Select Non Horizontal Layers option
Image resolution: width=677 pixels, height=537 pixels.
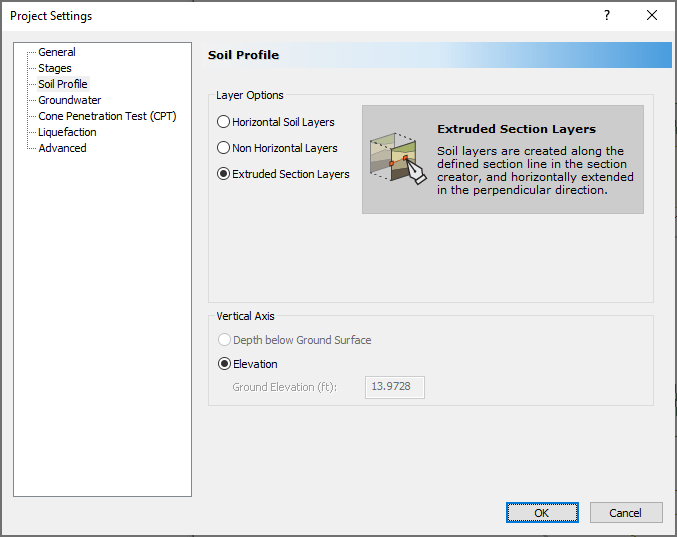(x=224, y=148)
